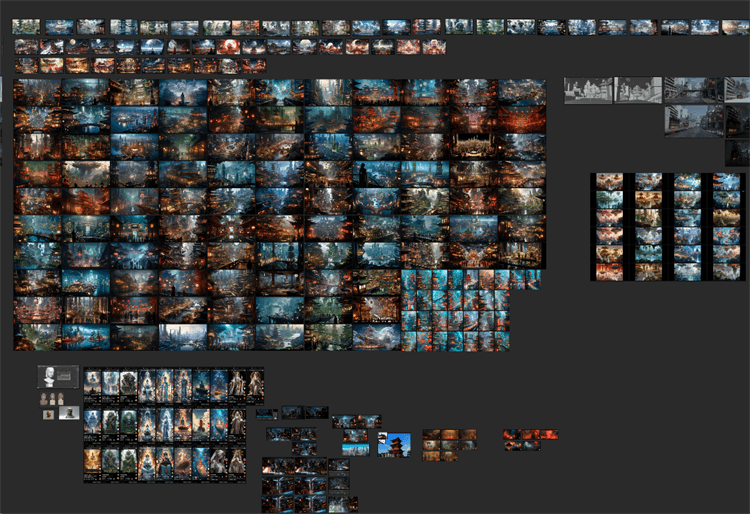The image size is (750, 514).
Task: Select the leftmost grayscale city sketch
Action: point(588,90)
